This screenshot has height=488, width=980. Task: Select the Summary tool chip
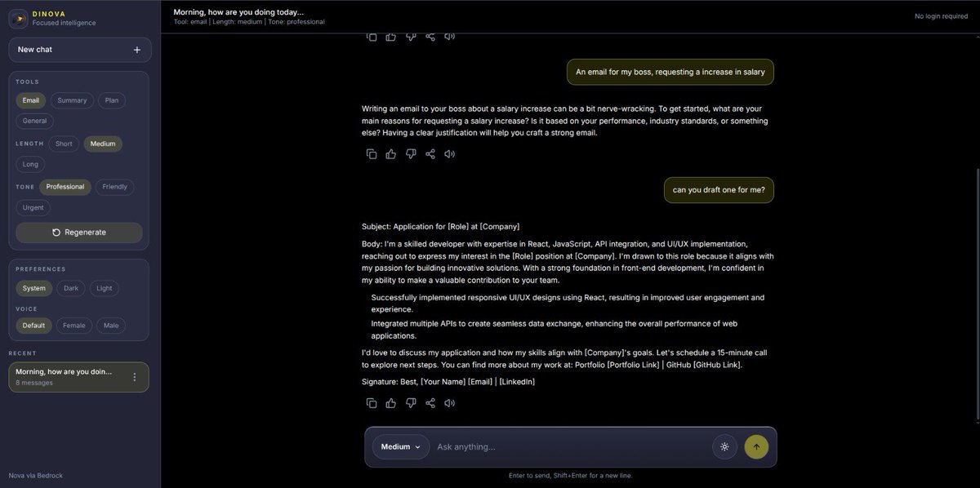[x=72, y=100]
